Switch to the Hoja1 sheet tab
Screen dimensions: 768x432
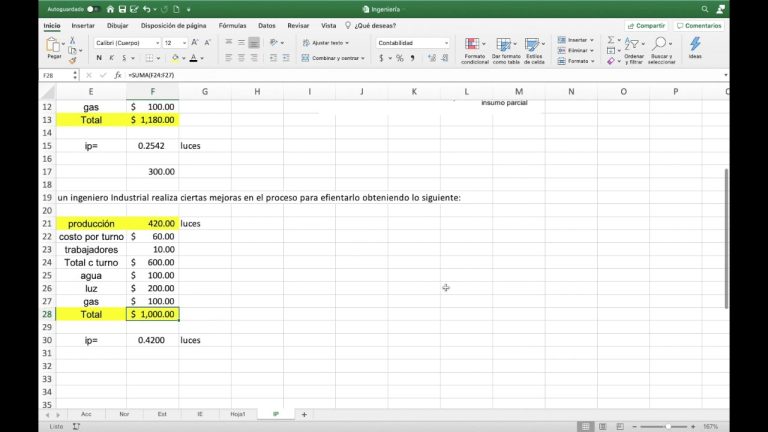(237, 414)
